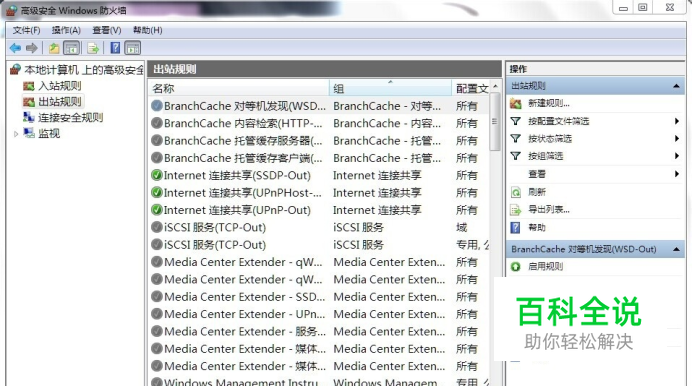Click gray status icon of BranchCache 内容检索 rule

[157, 123]
